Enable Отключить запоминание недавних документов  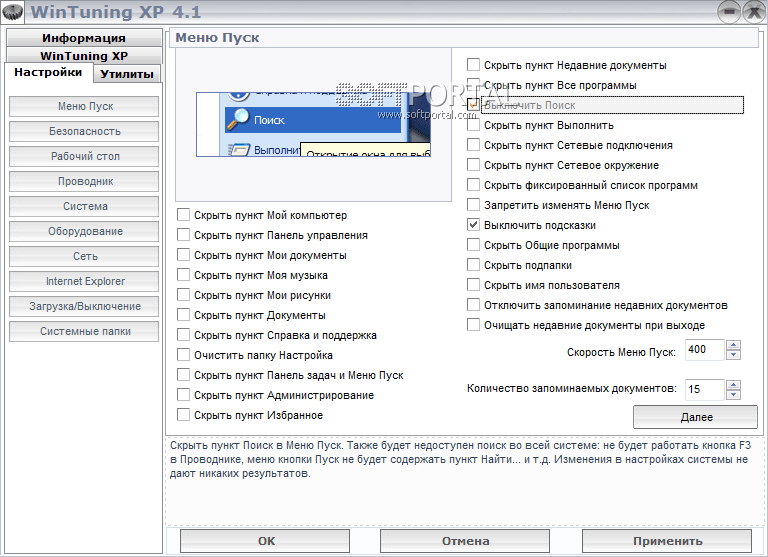473,305
